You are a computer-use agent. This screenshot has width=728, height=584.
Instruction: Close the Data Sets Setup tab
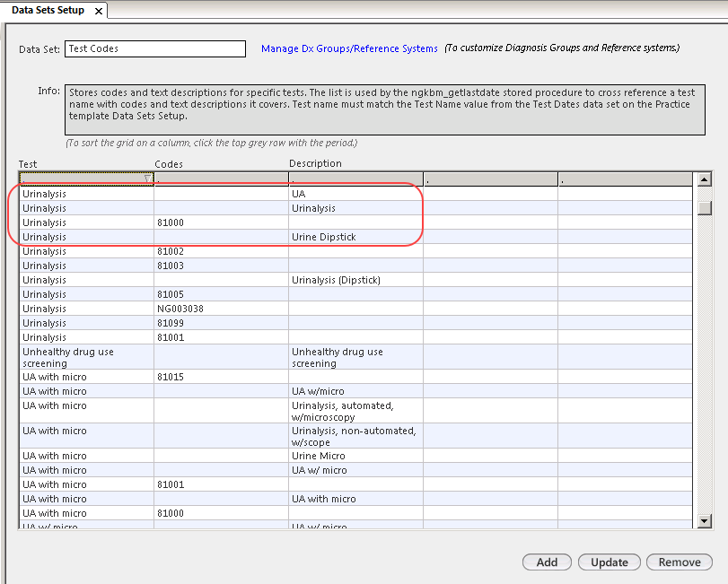(x=99, y=11)
